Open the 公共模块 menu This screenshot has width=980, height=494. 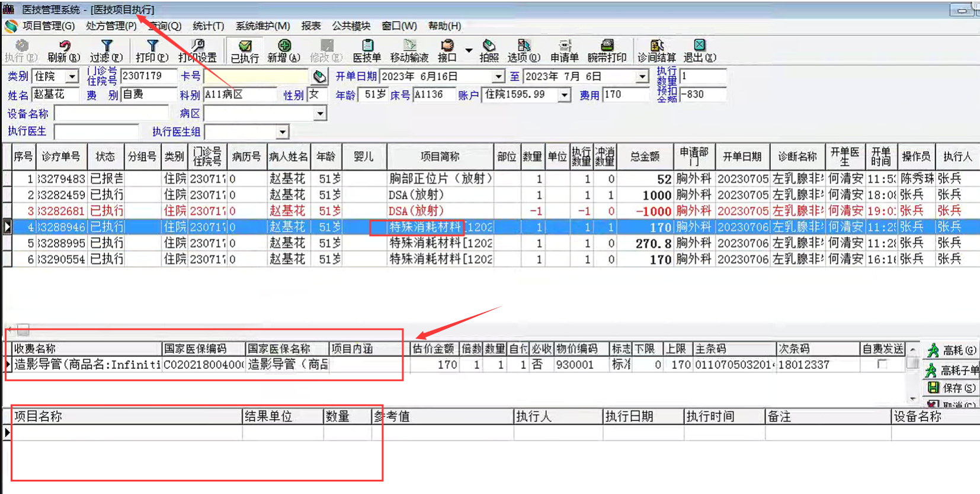click(351, 26)
